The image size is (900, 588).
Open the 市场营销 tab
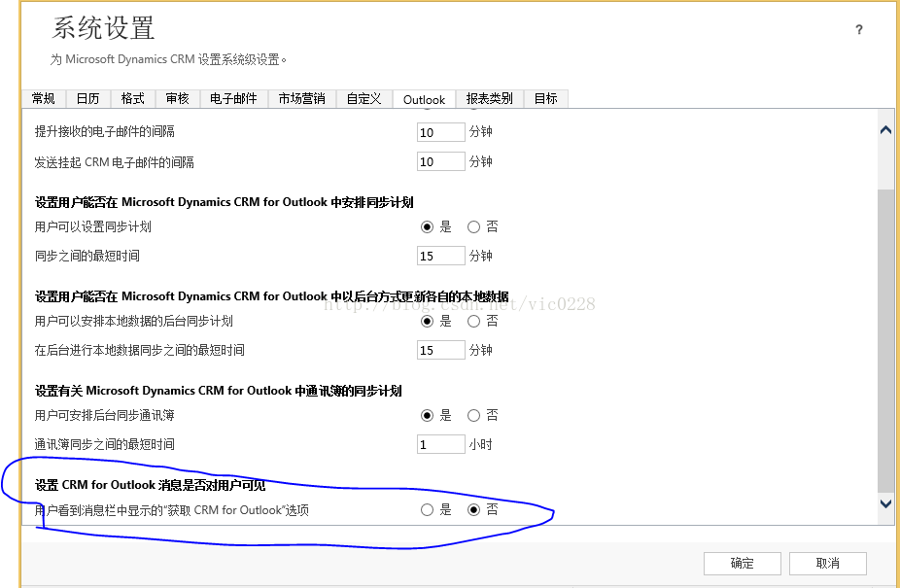click(302, 99)
